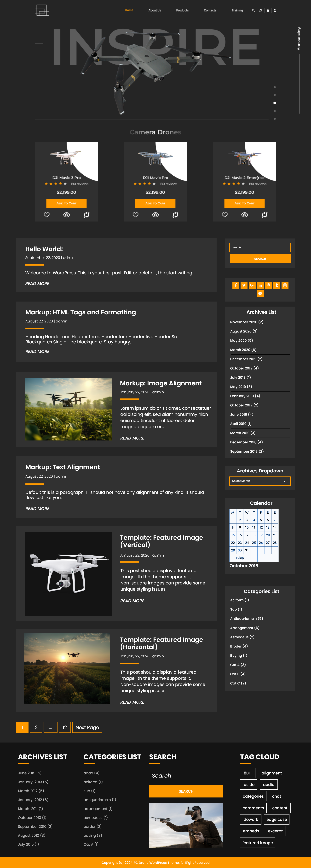Add DJI Mavic 3 Pro to wishlist heart
311x868 pixels.
pyautogui.click(x=47, y=215)
